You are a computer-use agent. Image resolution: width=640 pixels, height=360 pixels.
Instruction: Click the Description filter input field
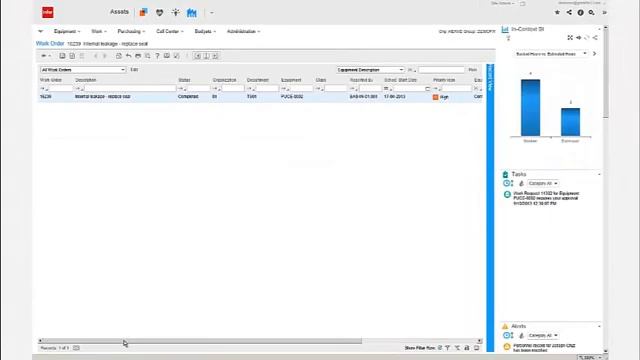[x=130, y=89]
